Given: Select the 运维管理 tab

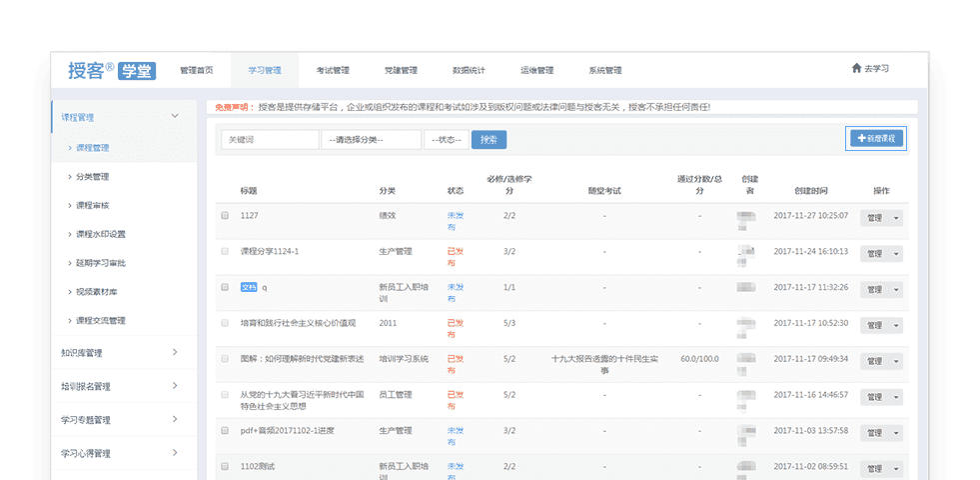Looking at the screenshot, I should coord(536,70).
